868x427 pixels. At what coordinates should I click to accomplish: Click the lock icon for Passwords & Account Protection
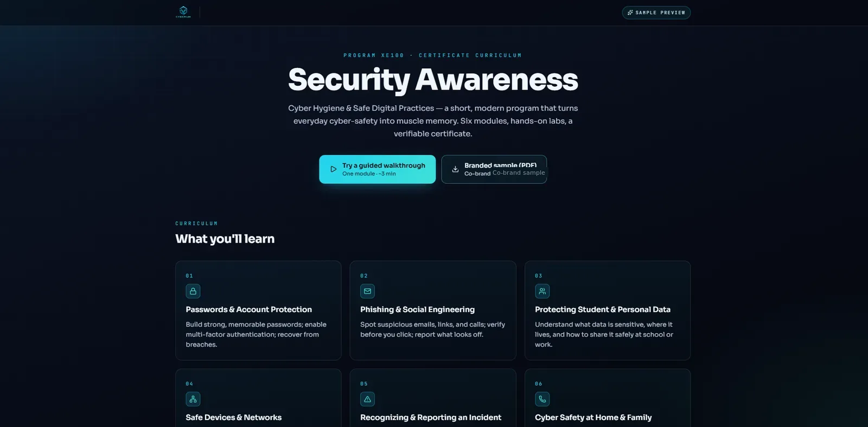tap(193, 291)
